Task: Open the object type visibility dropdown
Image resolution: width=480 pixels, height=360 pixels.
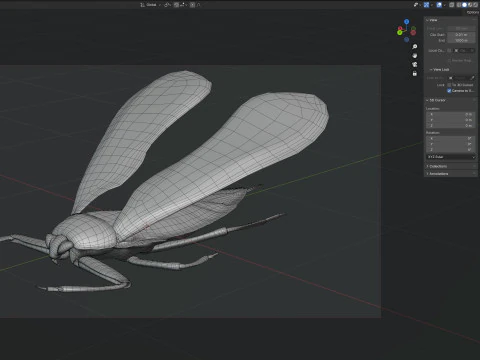Action: pyautogui.click(x=417, y=5)
